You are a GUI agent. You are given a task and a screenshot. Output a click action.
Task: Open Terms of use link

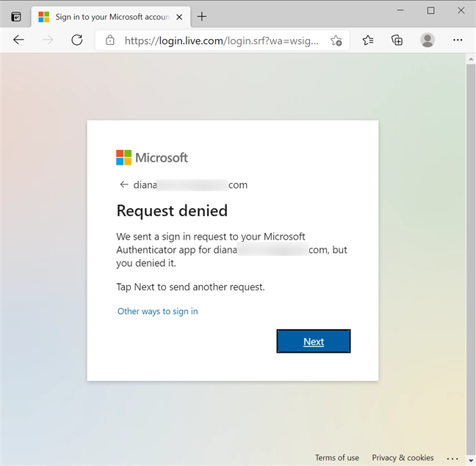(337, 457)
